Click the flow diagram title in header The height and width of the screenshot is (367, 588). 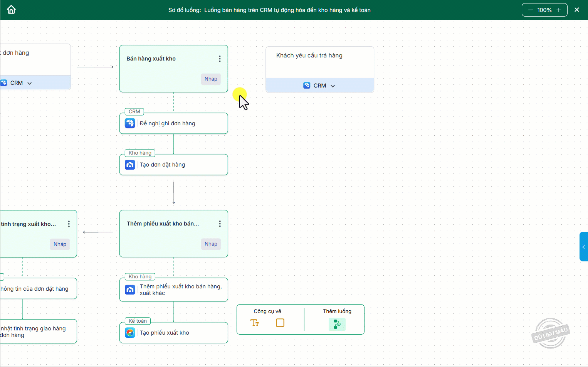click(x=269, y=10)
